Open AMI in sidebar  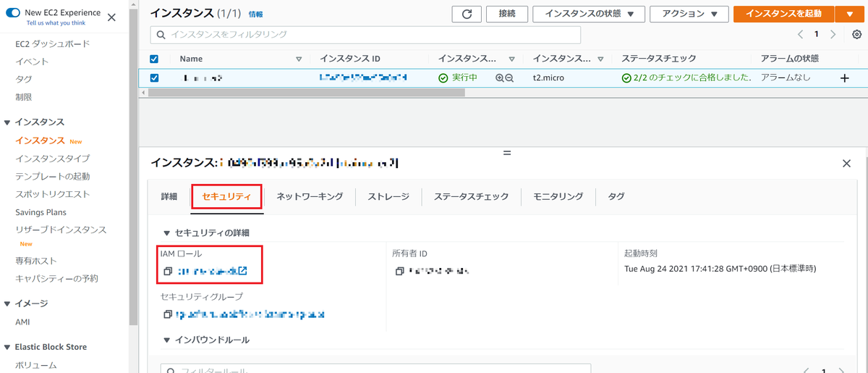22,322
